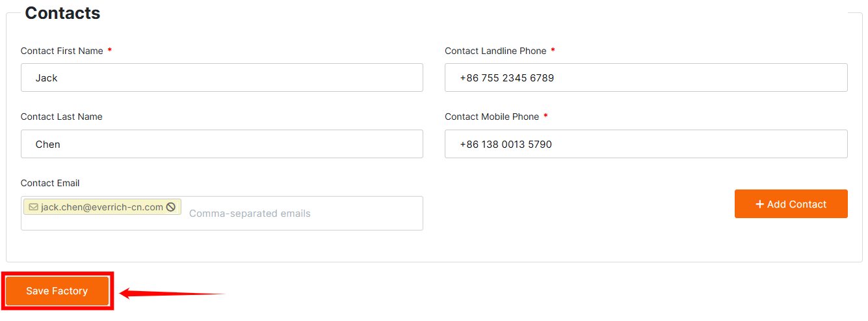Click the red asterisk beside Contact First Name
Viewport: 868px width, 321px height.
point(110,51)
